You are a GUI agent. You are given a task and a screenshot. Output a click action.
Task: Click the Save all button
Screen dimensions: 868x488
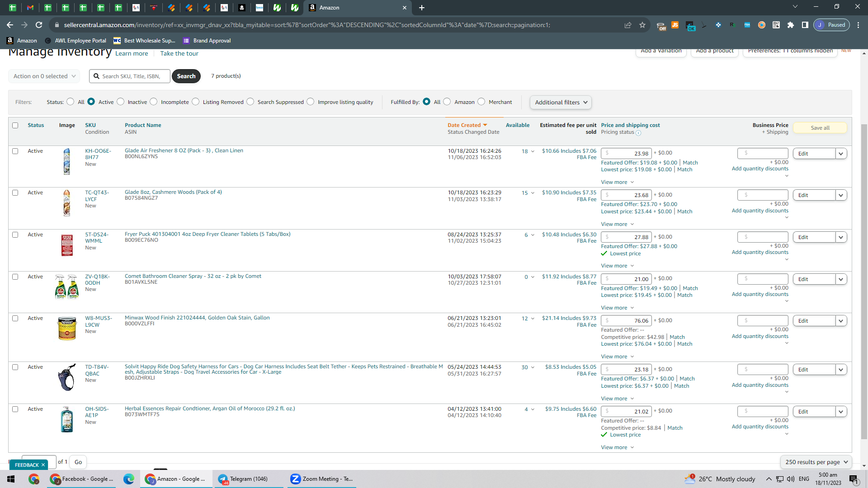pos(820,128)
